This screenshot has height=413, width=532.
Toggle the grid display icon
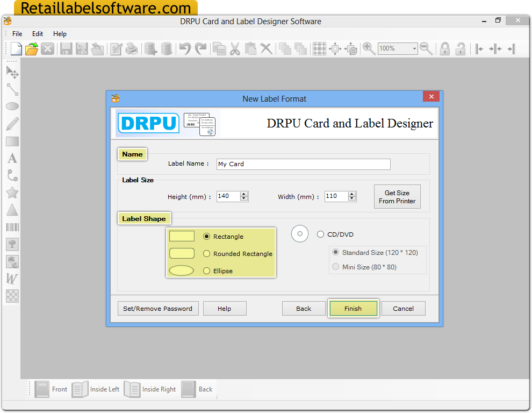319,48
